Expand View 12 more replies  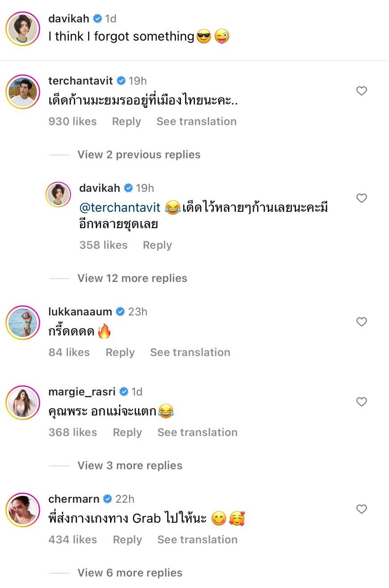point(132,278)
